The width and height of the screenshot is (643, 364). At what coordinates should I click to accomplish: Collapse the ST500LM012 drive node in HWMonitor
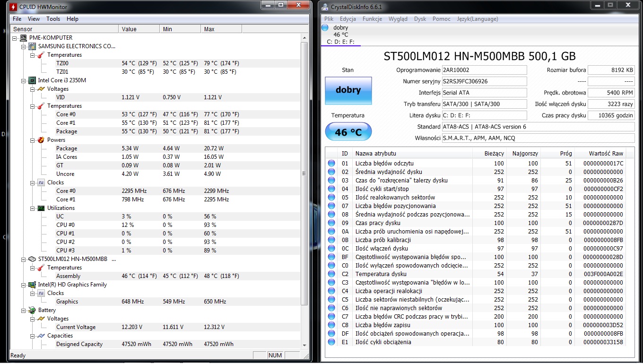click(x=23, y=259)
